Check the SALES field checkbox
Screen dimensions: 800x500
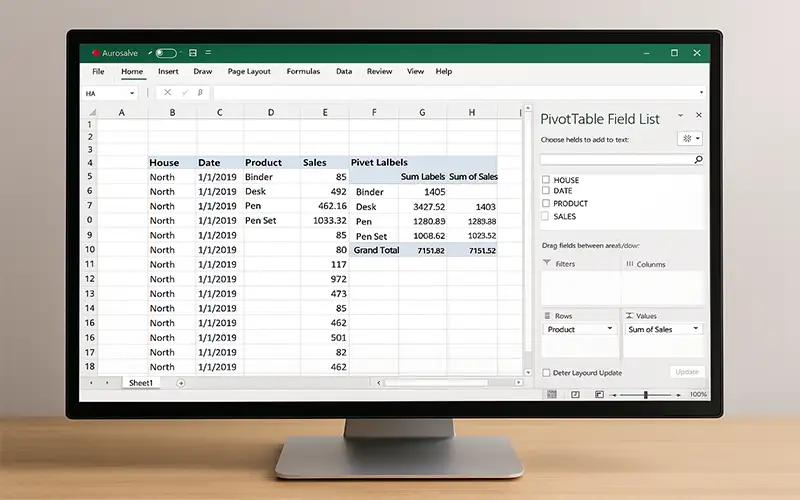coord(545,216)
